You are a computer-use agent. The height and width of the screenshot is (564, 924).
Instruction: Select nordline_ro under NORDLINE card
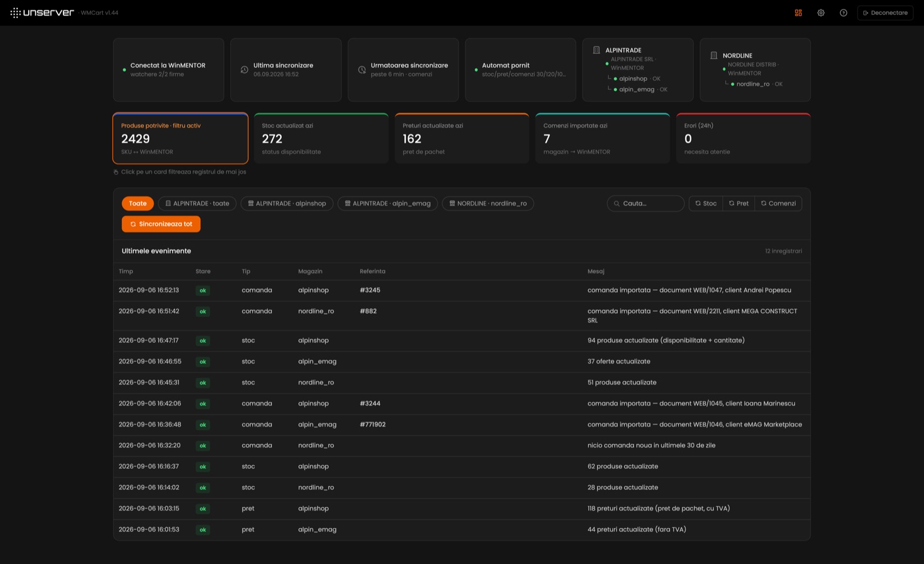pos(752,84)
